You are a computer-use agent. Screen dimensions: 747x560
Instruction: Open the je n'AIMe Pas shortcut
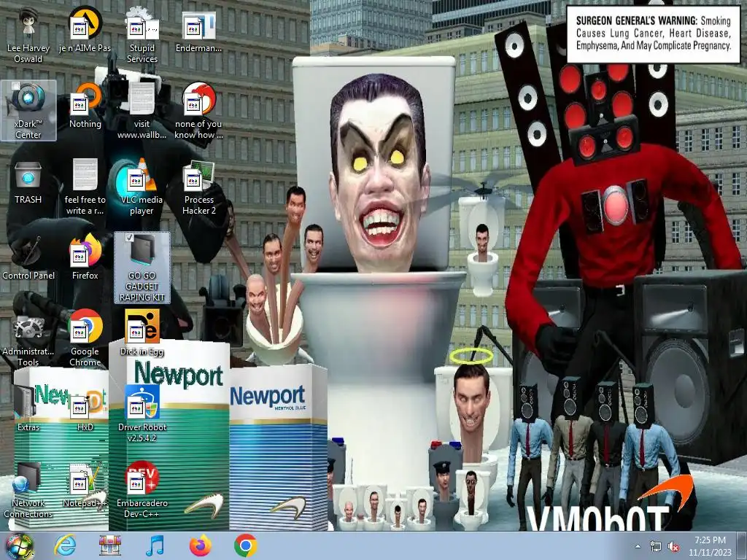point(85,29)
